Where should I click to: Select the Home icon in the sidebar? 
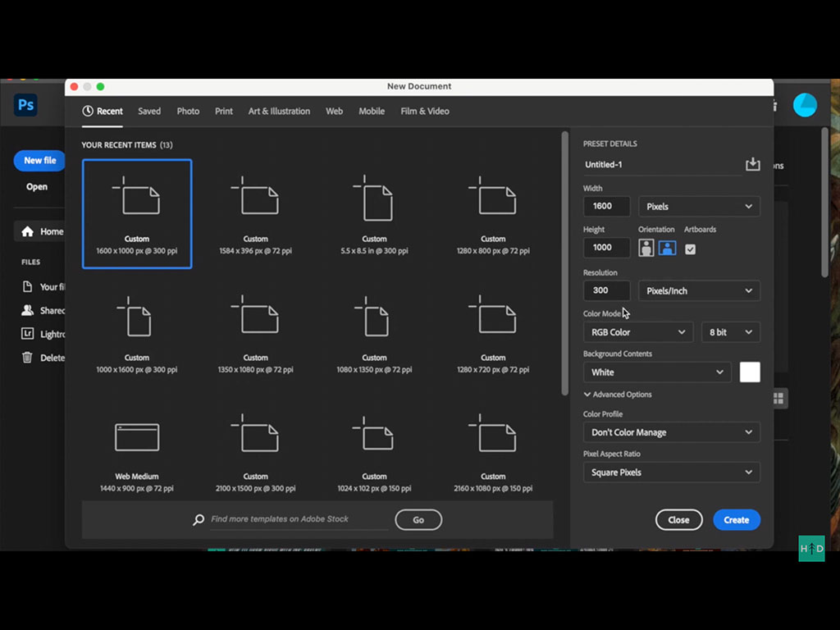tap(28, 231)
